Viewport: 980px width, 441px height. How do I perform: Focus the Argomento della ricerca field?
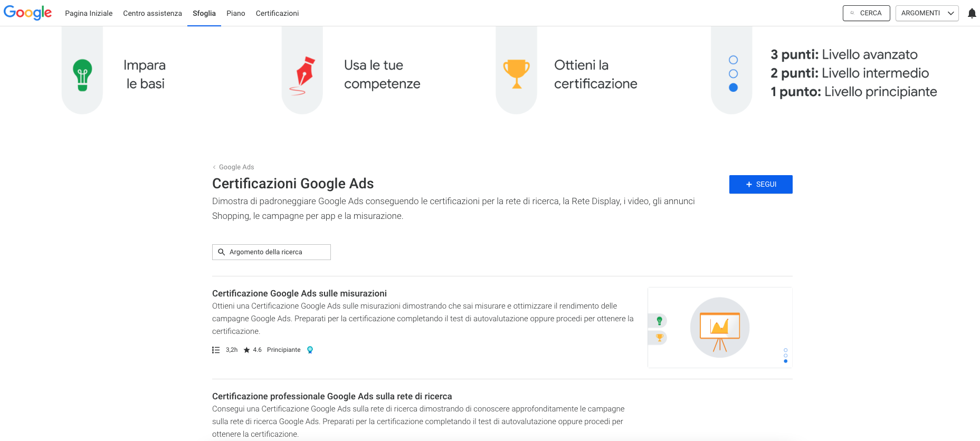271,252
